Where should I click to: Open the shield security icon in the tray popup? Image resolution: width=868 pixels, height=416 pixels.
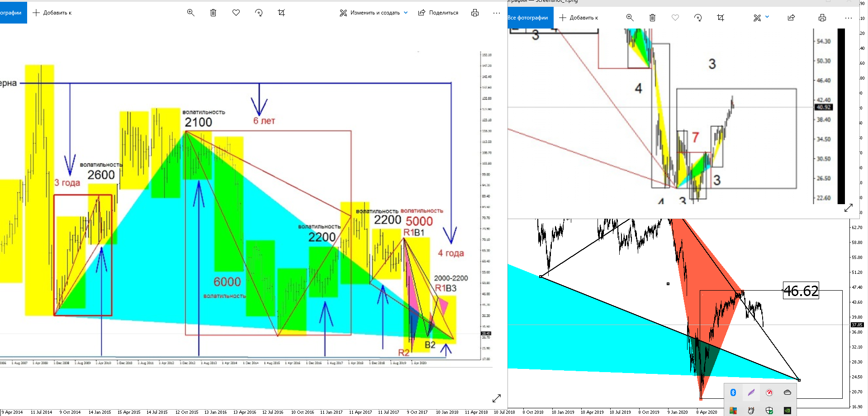pos(769,411)
